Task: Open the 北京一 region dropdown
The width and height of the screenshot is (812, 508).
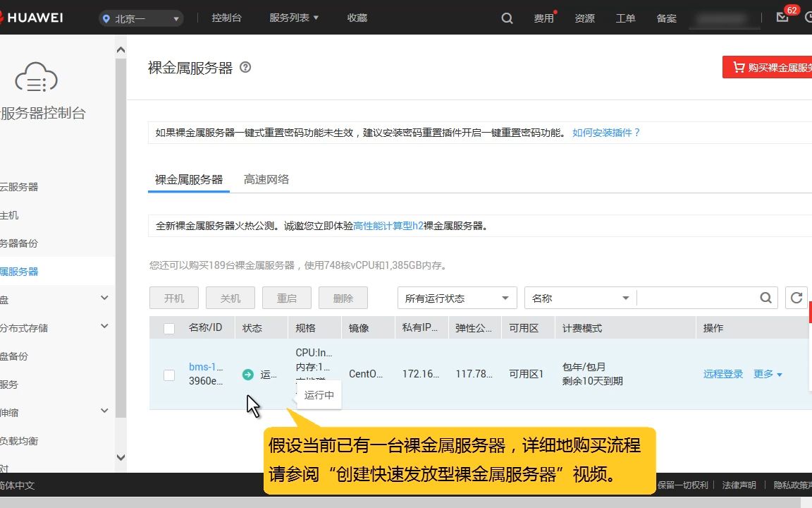Action: tap(141, 18)
